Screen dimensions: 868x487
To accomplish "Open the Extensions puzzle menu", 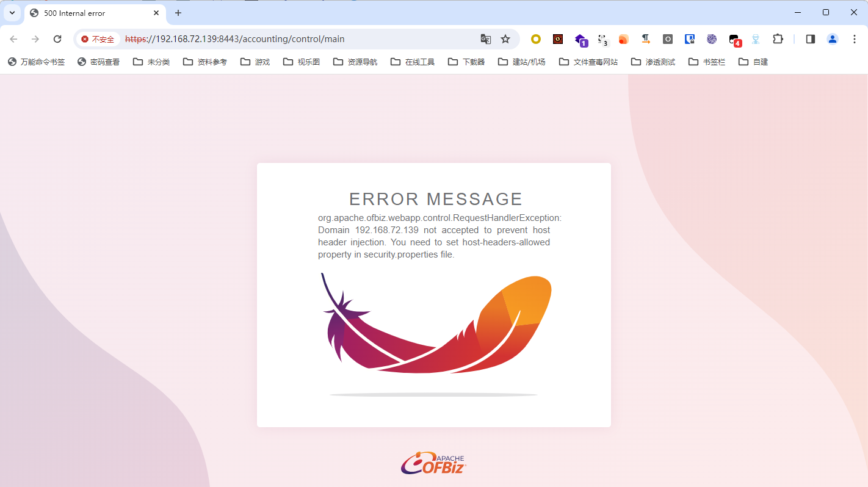I will [x=778, y=39].
